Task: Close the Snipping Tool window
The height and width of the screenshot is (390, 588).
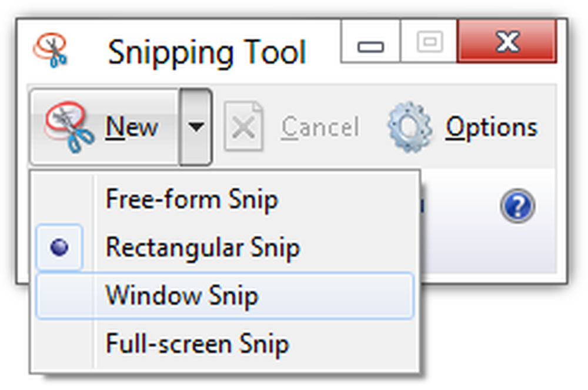Action: click(x=506, y=42)
